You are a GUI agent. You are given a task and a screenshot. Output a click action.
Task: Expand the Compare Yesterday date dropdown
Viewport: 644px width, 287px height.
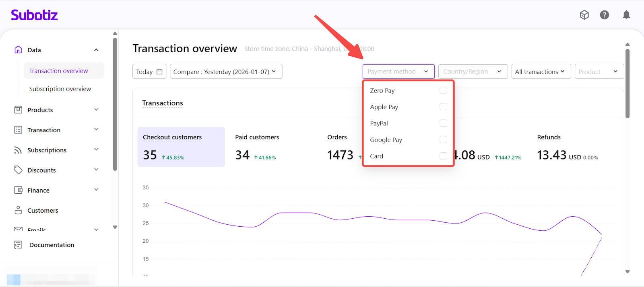(226, 72)
